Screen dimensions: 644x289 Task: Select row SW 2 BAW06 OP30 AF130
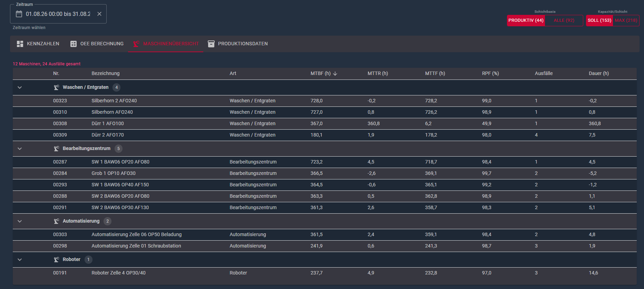tap(325, 208)
